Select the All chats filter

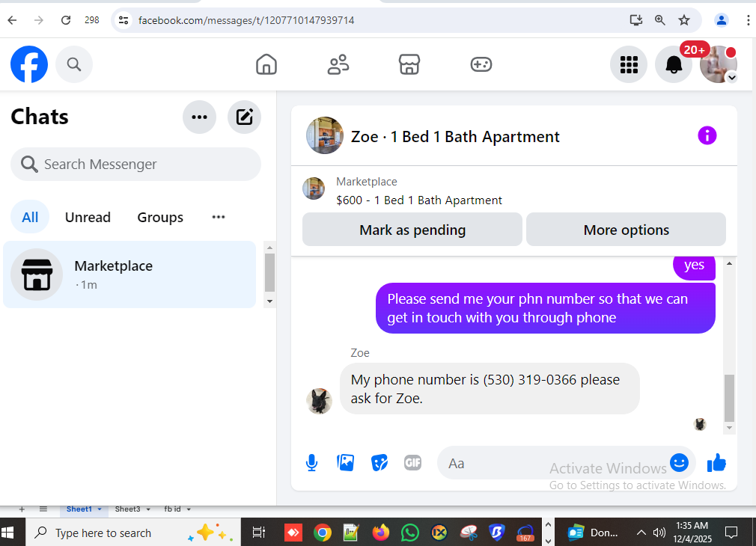30,218
